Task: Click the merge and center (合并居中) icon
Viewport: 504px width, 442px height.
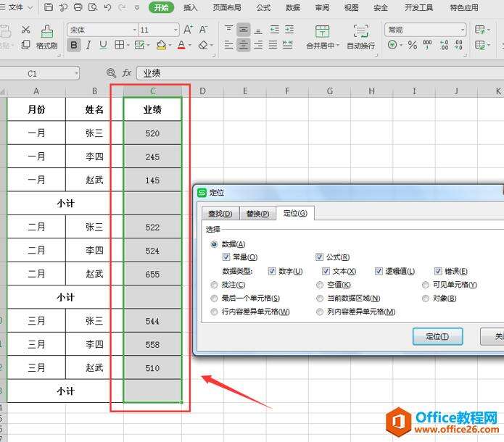Action: [x=321, y=37]
